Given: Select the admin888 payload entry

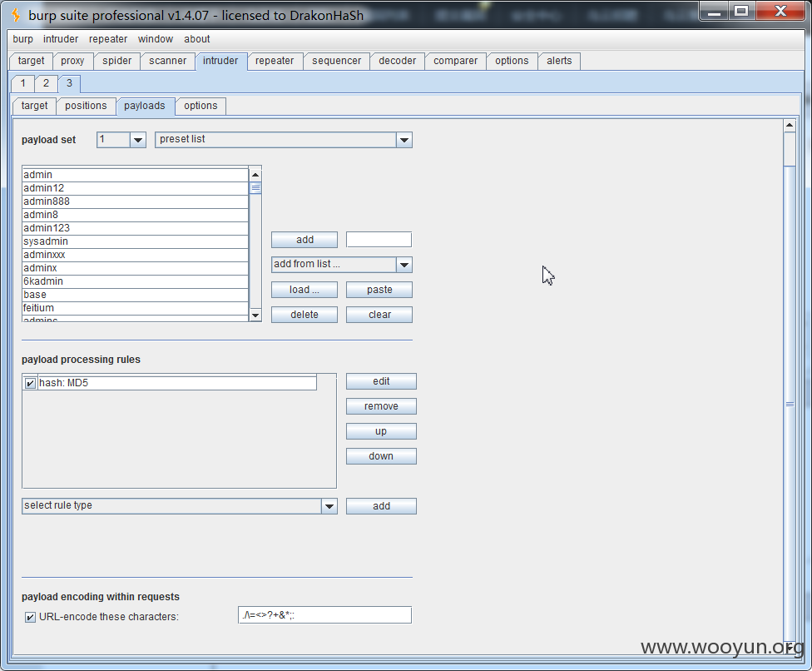Looking at the screenshot, I should tap(135, 201).
